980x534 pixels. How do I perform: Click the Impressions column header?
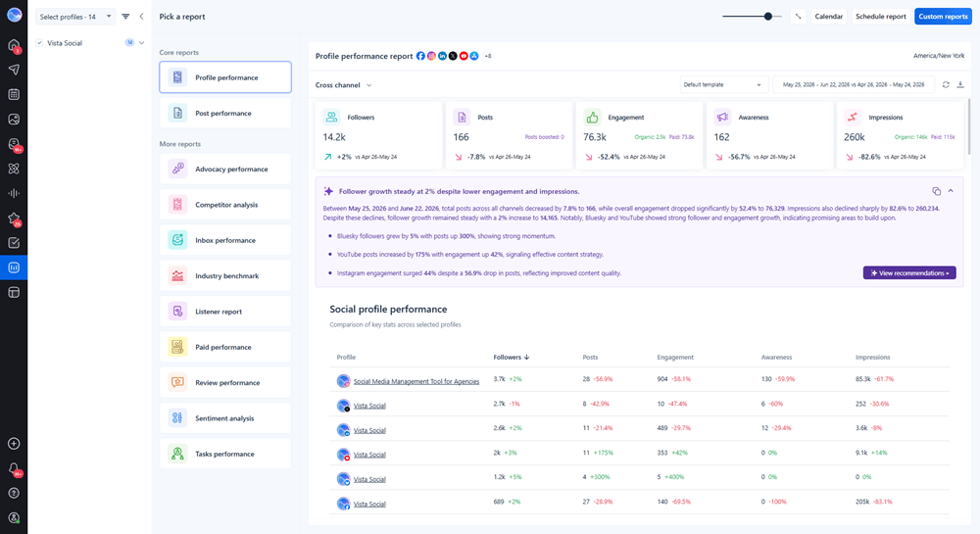pyautogui.click(x=872, y=358)
